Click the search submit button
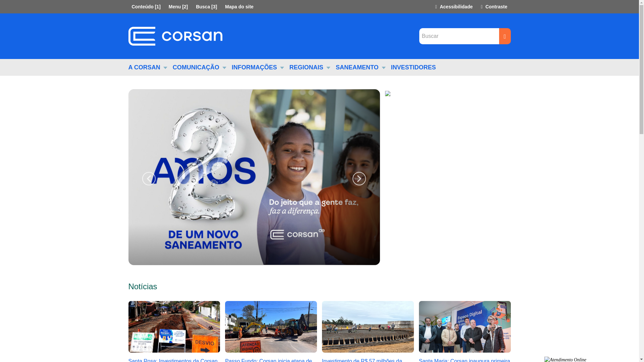644x362 pixels. [504, 36]
